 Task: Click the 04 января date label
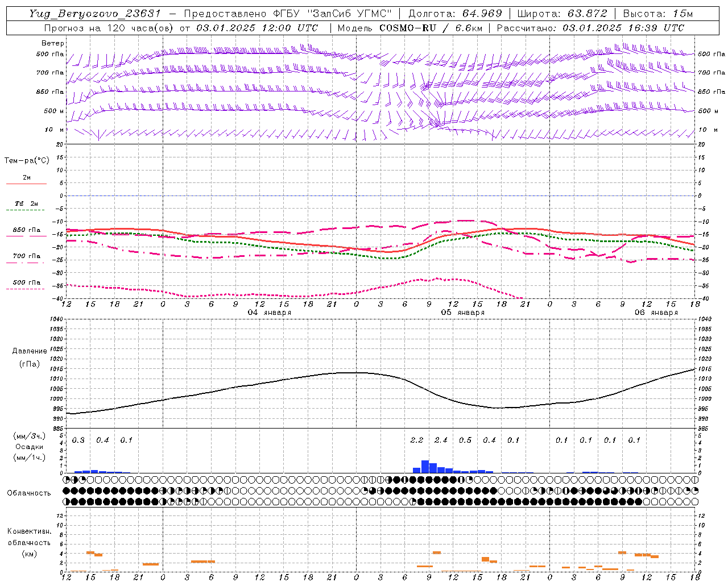(269, 313)
